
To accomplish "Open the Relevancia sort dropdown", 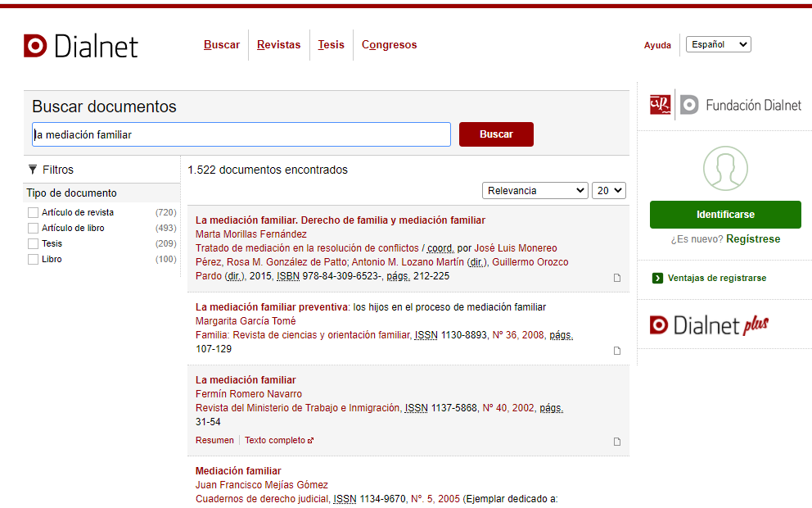I will click(x=535, y=190).
